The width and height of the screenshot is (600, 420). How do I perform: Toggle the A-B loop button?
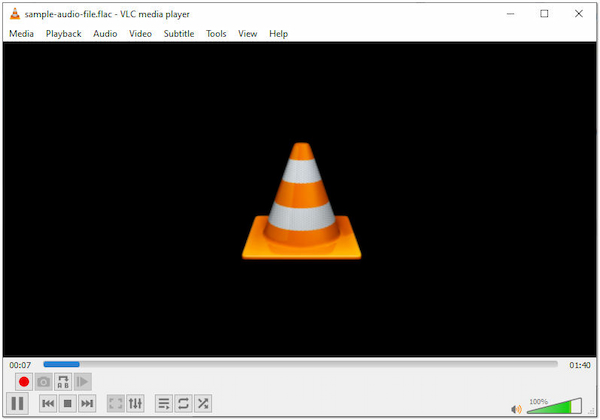point(63,382)
